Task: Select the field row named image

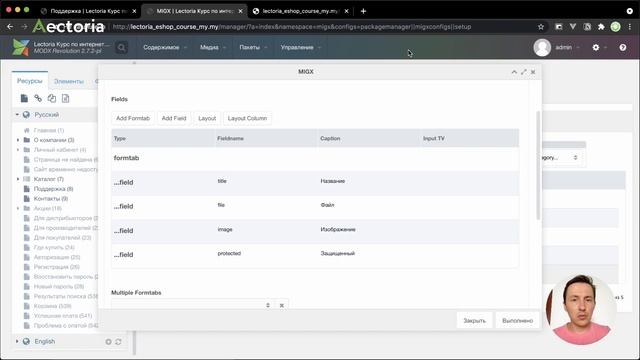Action: click(315, 231)
